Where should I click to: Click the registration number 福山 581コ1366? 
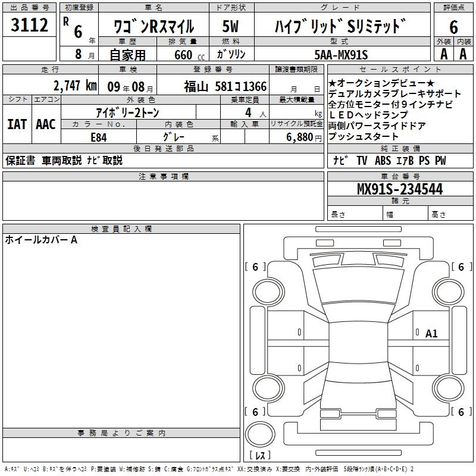(x=225, y=86)
